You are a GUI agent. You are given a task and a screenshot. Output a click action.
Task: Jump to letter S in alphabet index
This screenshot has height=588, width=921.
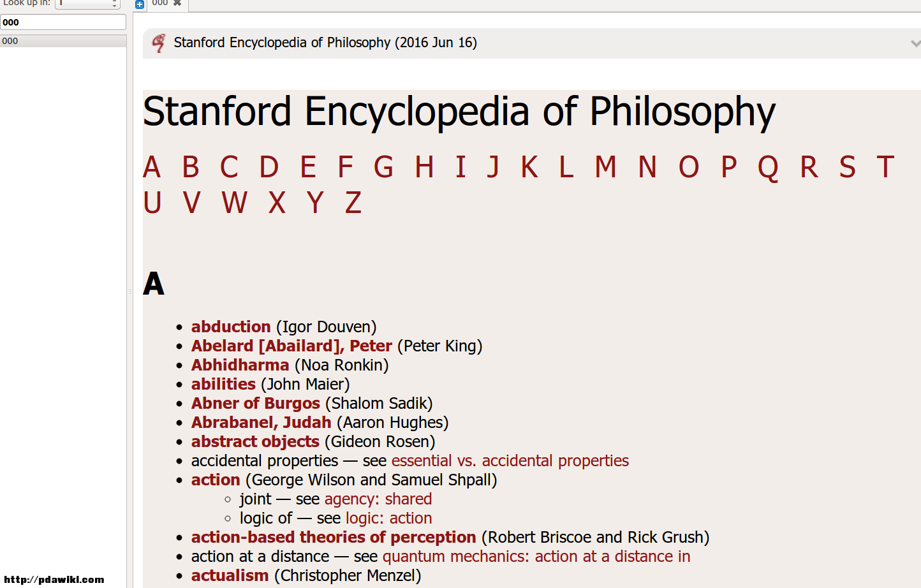pos(847,167)
